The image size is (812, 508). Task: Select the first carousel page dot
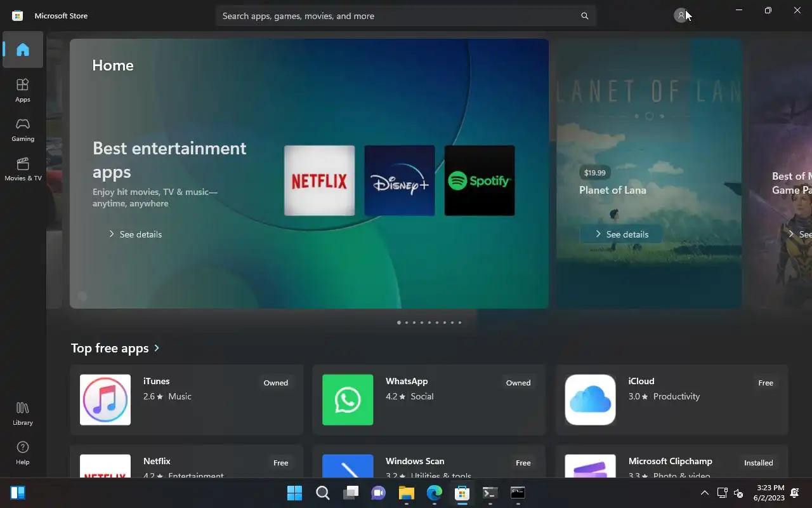point(398,323)
